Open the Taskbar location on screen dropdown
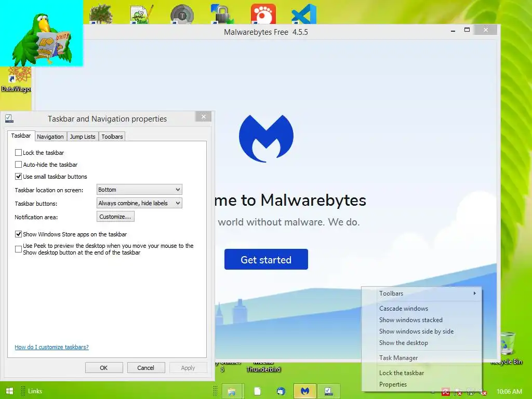The image size is (532, 399). pyautogui.click(x=139, y=190)
